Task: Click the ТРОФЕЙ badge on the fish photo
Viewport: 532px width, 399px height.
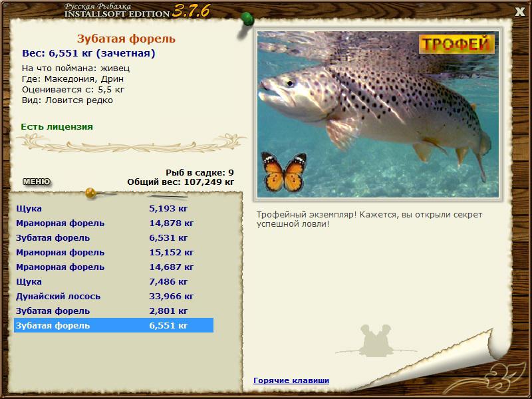Action: tap(457, 44)
